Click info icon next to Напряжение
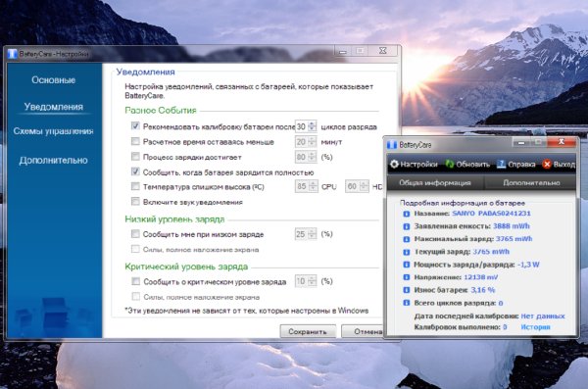Image resolution: width=588 pixels, height=389 pixels. click(x=406, y=277)
